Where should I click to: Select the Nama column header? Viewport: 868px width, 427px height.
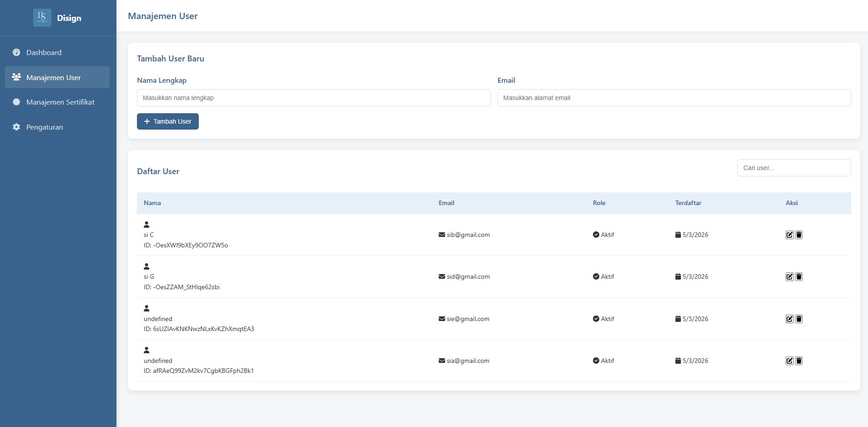[152, 203]
